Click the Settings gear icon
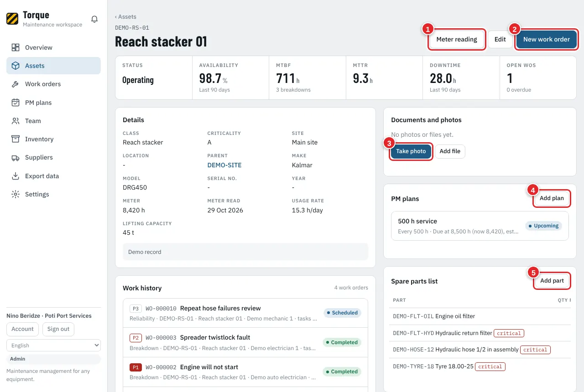This screenshot has height=392, width=584. pos(16,194)
